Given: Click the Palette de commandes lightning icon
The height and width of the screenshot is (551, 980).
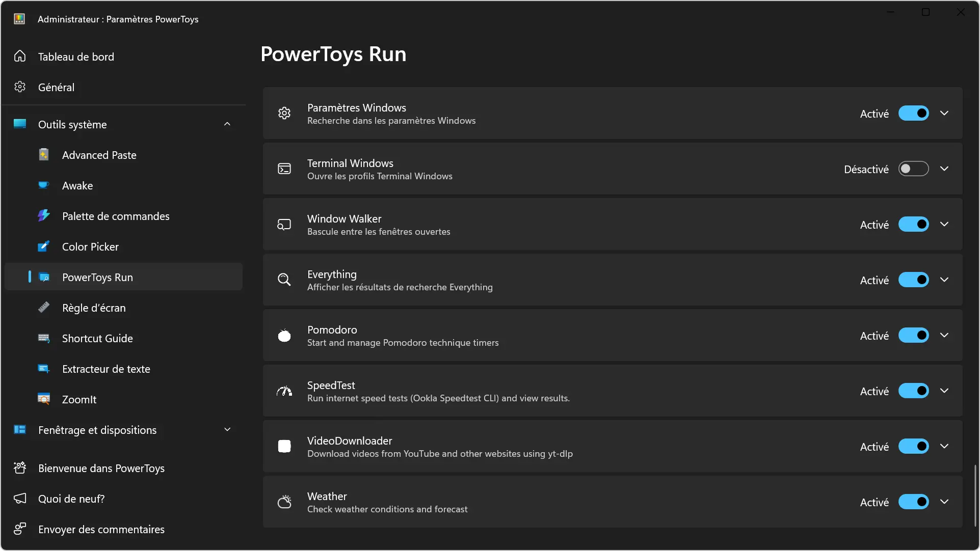Looking at the screenshot, I should point(44,215).
